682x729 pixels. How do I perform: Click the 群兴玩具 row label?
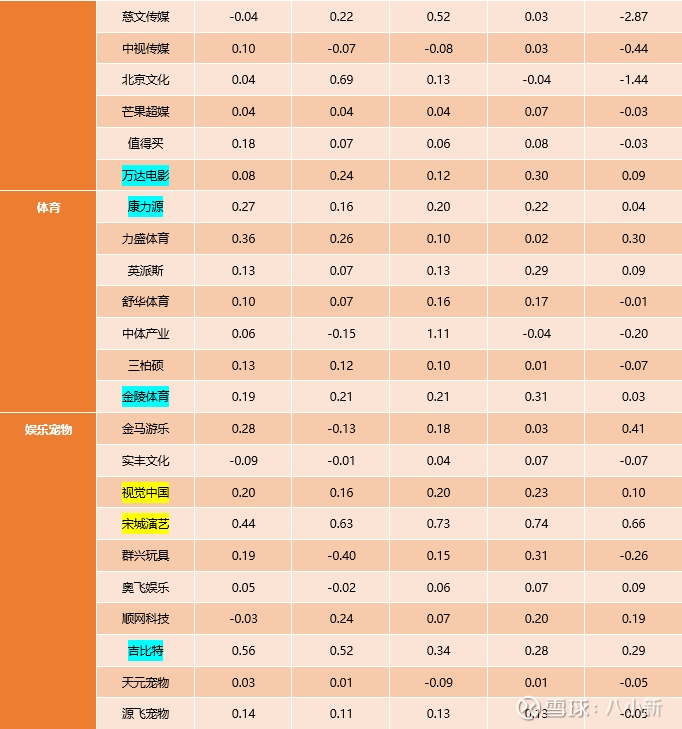146,556
